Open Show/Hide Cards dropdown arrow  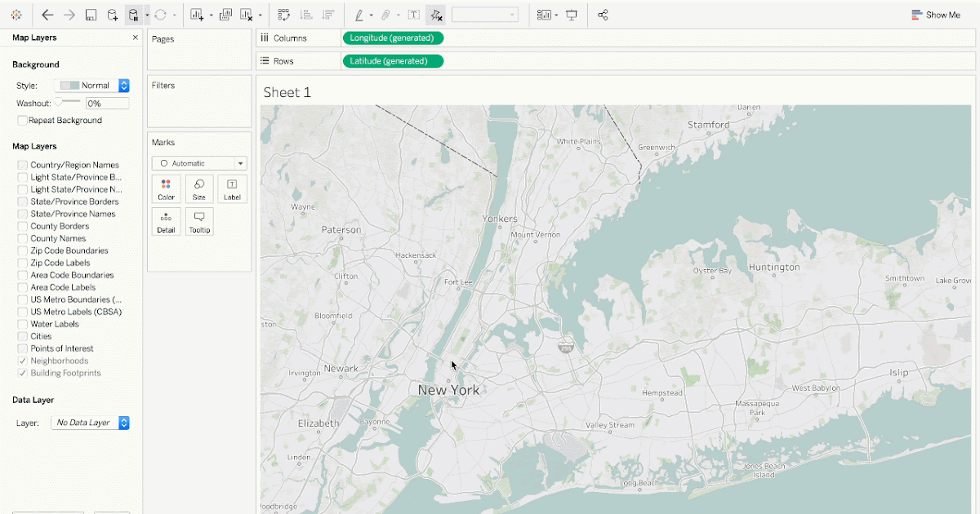click(x=556, y=15)
